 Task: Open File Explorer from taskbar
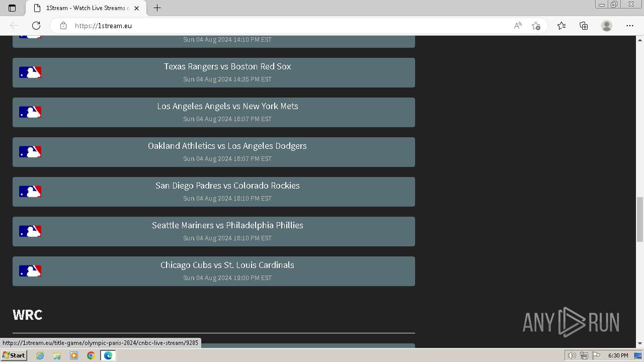pos(57,355)
